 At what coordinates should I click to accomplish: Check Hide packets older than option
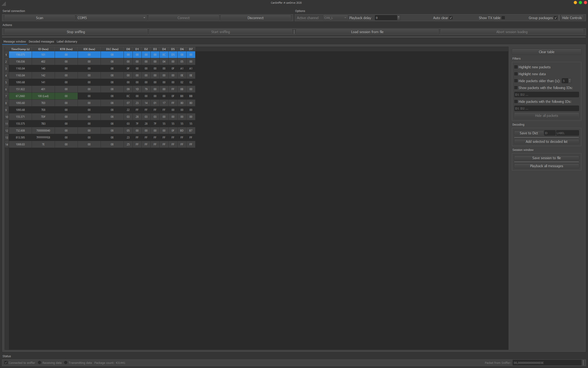[x=516, y=81]
